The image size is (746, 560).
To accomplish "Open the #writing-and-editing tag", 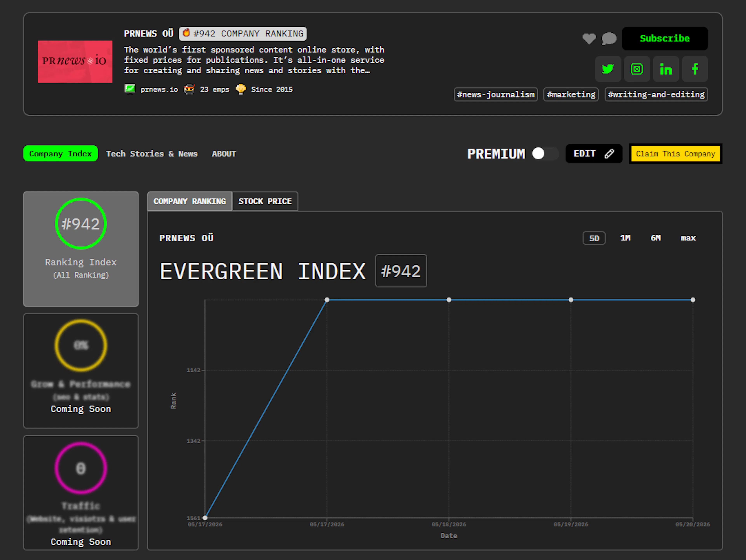I will pos(656,94).
